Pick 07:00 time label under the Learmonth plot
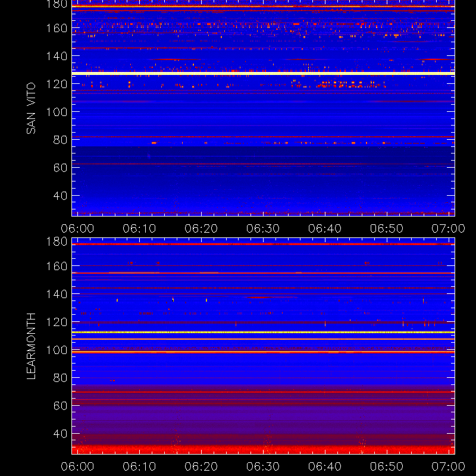The height and width of the screenshot is (476, 476). click(x=449, y=466)
